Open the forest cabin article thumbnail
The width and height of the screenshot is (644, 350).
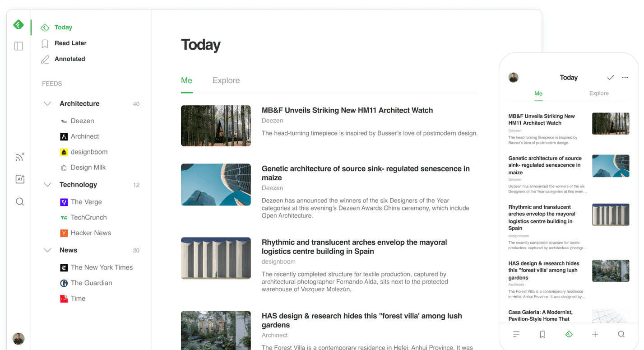pos(216,126)
